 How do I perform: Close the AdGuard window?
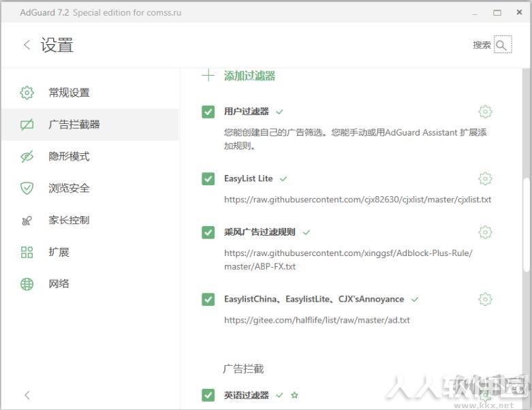click(519, 12)
